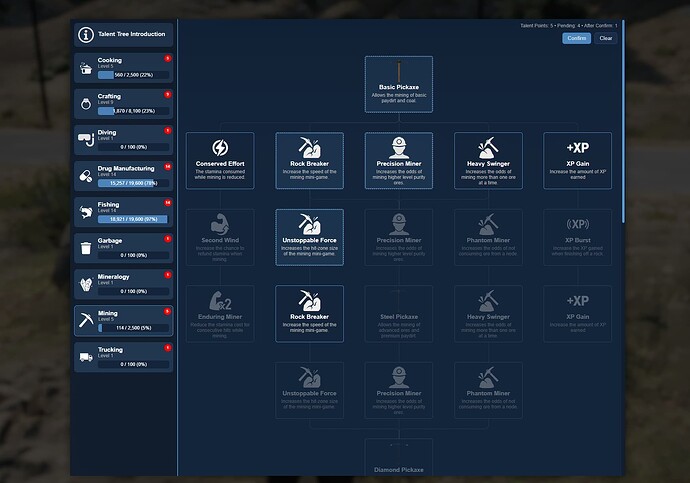This screenshot has width=690, height=483.
Task: Pick the highlighted Heavy Swinger talent
Action: 488,161
